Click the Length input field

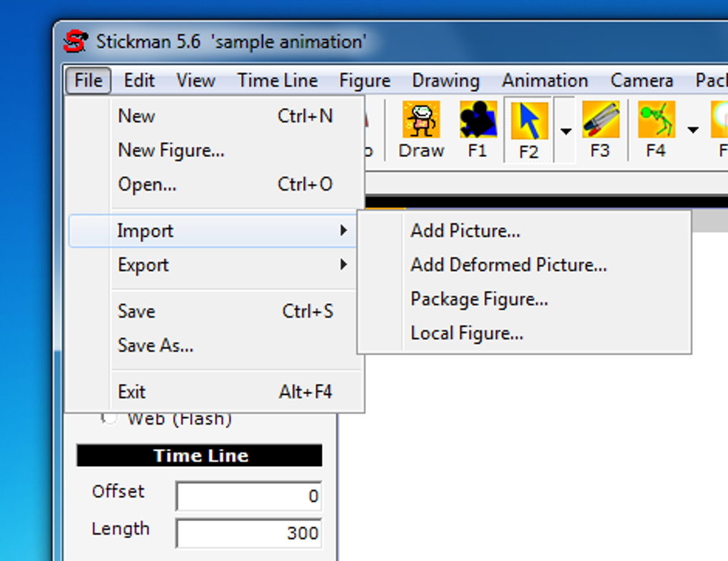click(x=249, y=532)
